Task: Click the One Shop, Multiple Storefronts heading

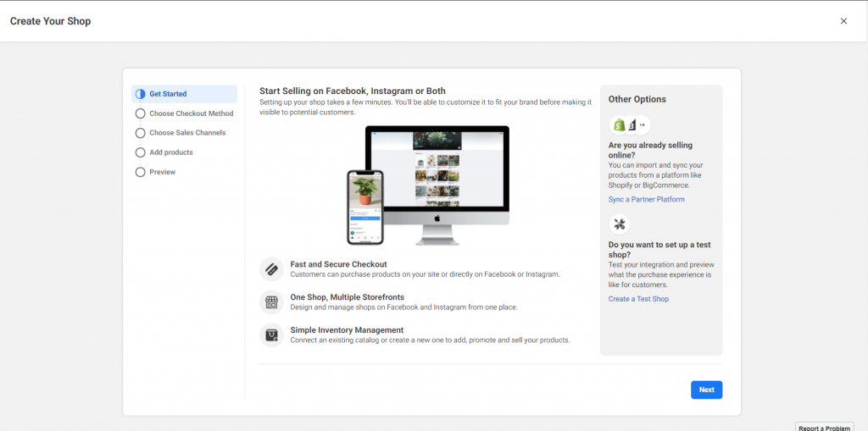Action: pyautogui.click(x=347, y=297)
